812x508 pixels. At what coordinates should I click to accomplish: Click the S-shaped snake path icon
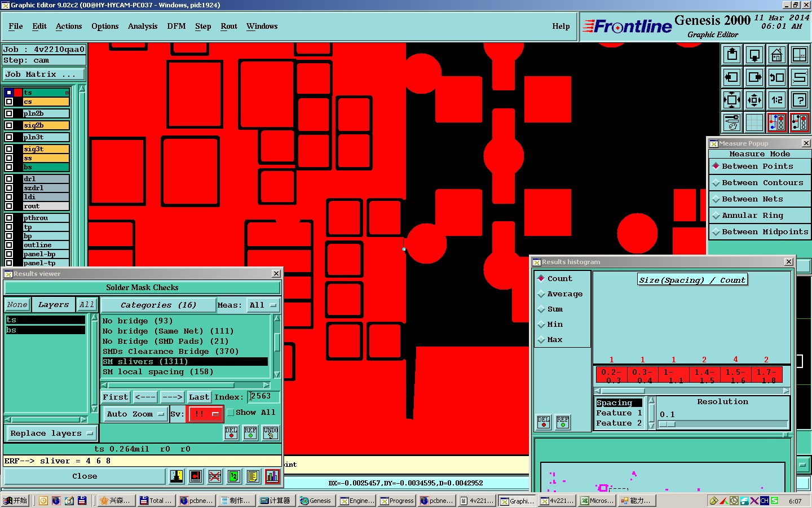click(x=800, y=77)
